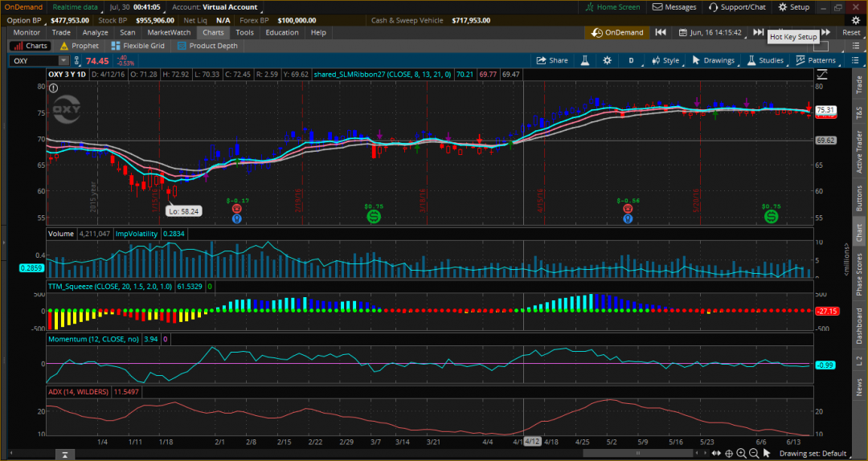
Task: Click the OXY symbol input field
Action: [x=35, y=60]
